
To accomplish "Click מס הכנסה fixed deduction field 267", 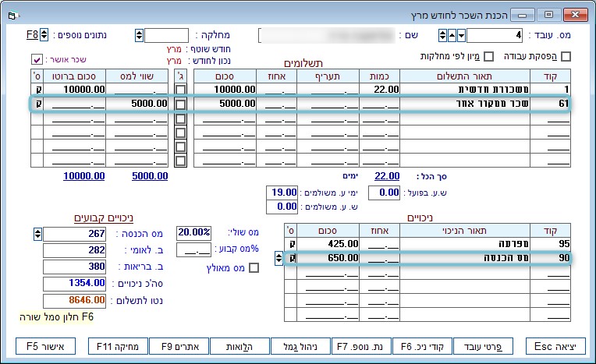I will 75,234.
